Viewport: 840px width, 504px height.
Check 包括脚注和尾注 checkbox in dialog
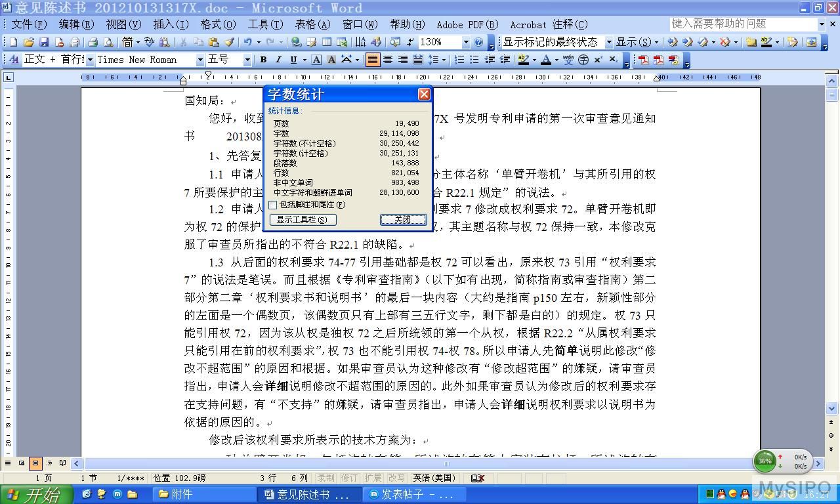coord(273,205)
